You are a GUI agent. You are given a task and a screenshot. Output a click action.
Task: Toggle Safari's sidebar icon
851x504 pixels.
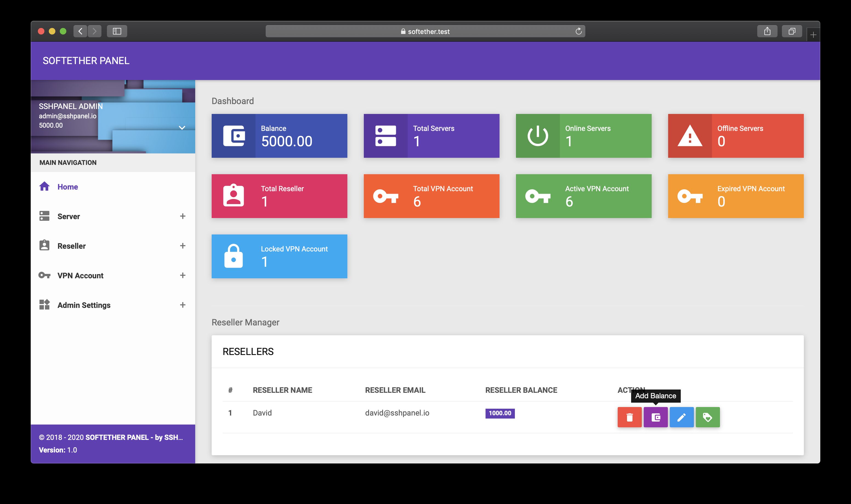(x=117, y=31)
